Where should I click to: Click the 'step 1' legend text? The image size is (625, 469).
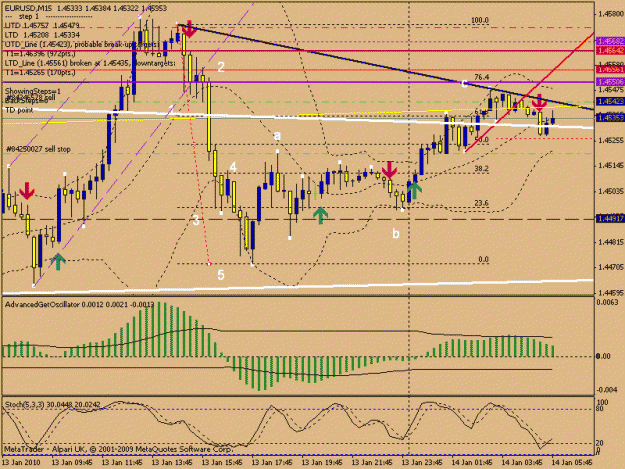[x=29, y=17]
